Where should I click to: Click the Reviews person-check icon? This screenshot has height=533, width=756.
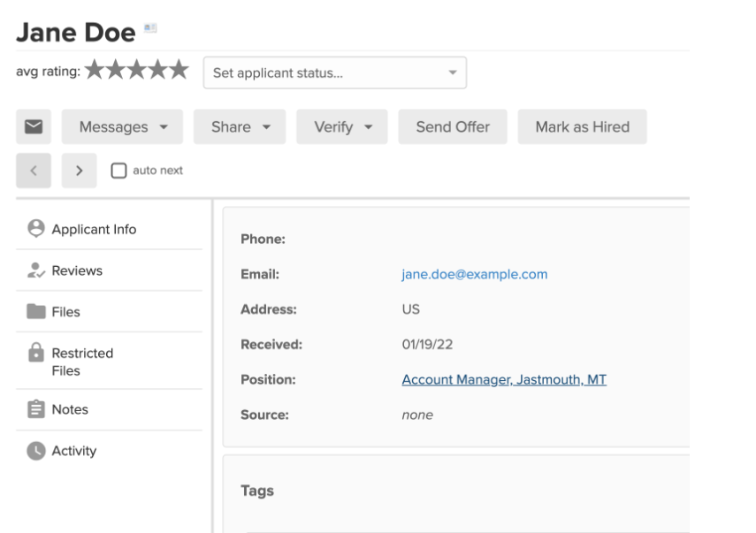(x=36, y=270)
